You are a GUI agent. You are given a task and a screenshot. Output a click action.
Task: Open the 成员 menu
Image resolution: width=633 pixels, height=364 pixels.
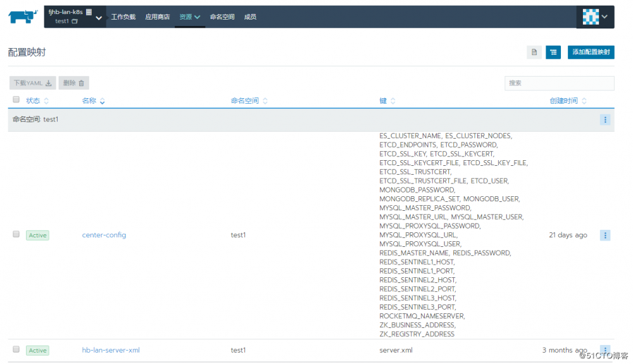pos(250,17)
